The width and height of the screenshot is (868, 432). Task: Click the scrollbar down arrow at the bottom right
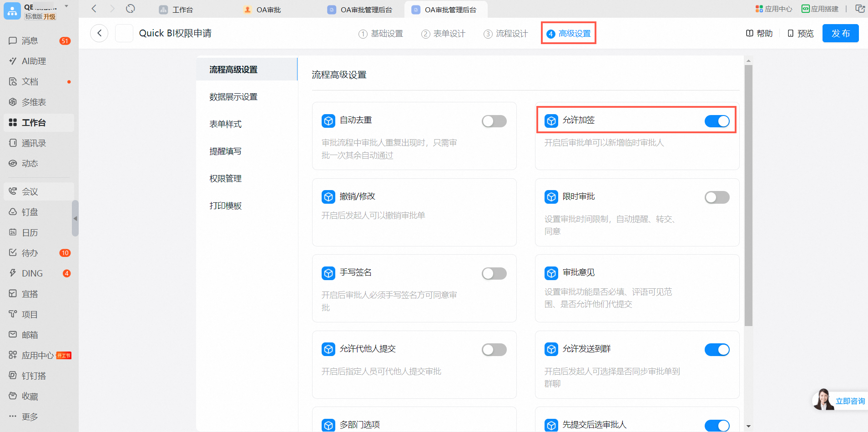click(748, 427)
